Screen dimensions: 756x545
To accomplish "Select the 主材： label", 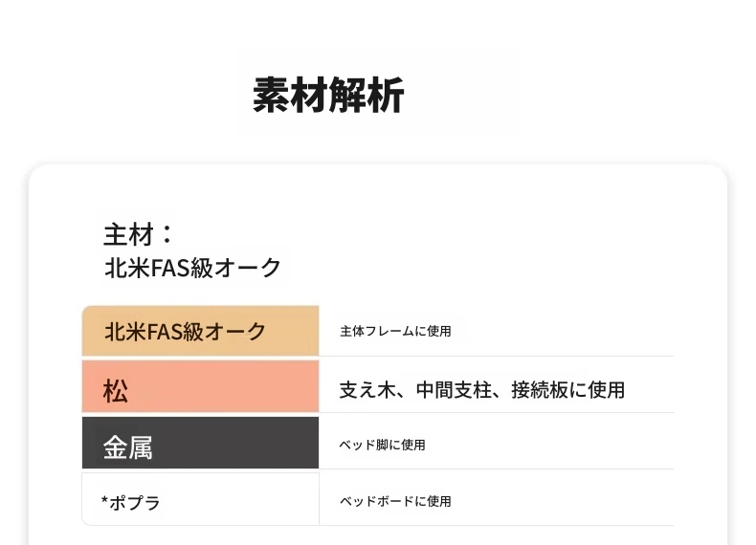I will (x=138, y=234).
